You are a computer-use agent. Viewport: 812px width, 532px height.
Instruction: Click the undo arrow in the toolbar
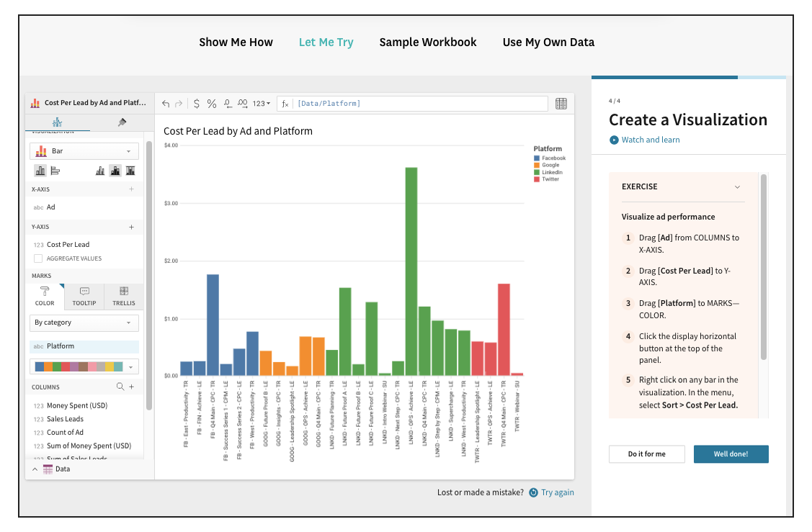(x=166, y=104)
